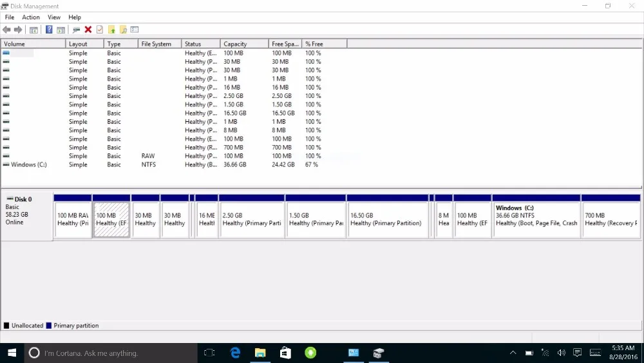The height and width of the screenshot is (363, 644).
Task: Click the Disk 0 drive icon
Action: coord(10,199)
